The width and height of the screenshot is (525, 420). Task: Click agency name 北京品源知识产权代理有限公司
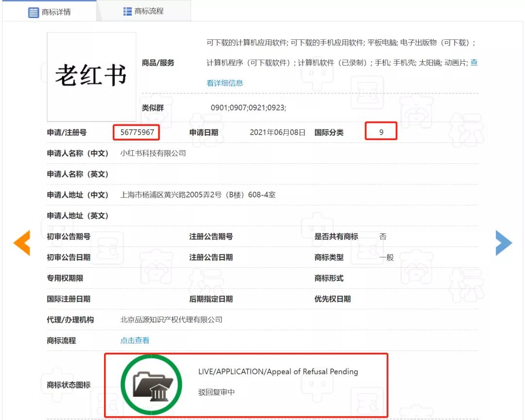(171, 319)
